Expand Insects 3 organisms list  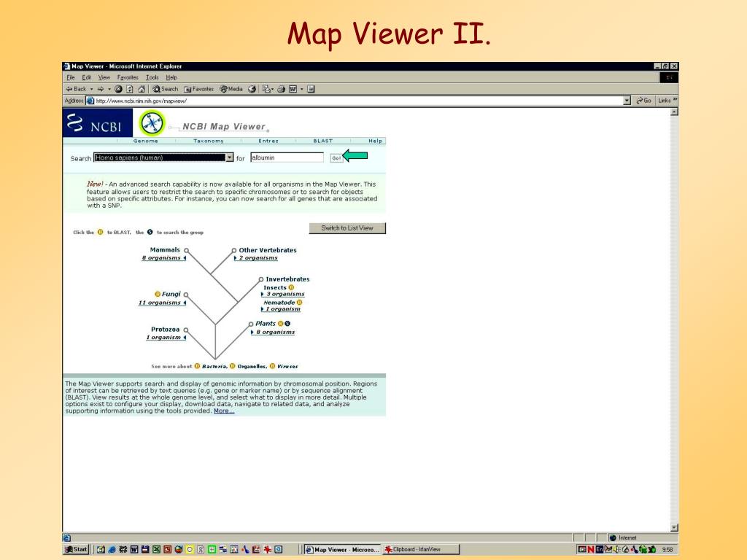(283, 295)
